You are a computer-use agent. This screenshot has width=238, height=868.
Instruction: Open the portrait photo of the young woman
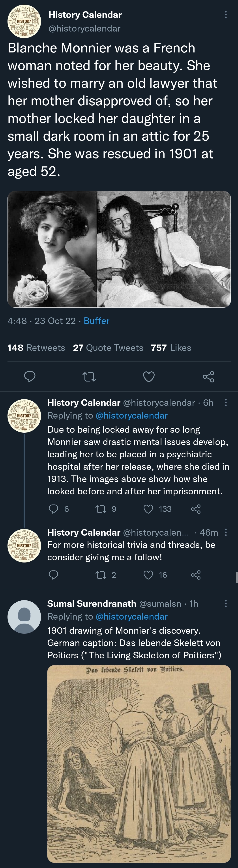coord(52,249)
